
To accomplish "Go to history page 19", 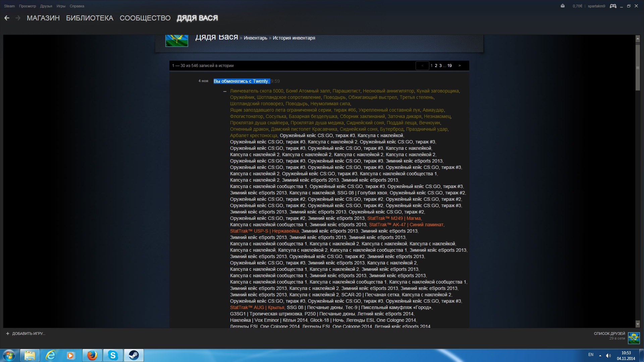I will [449, 66].
